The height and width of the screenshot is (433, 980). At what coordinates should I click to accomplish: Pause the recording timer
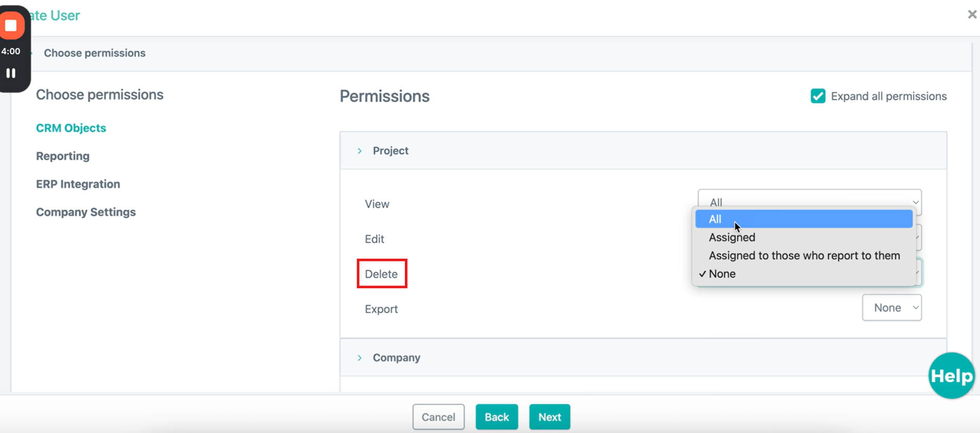[x=11, y=73]
